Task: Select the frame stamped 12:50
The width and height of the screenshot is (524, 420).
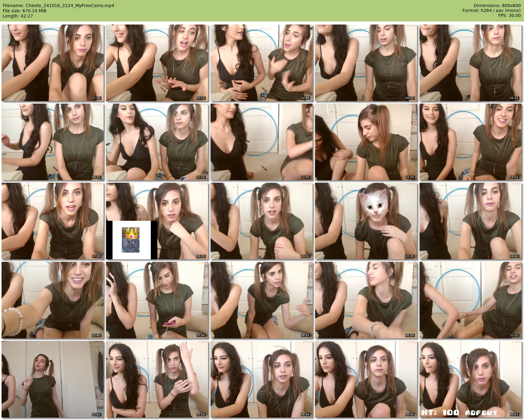Action: click(262, 142)
